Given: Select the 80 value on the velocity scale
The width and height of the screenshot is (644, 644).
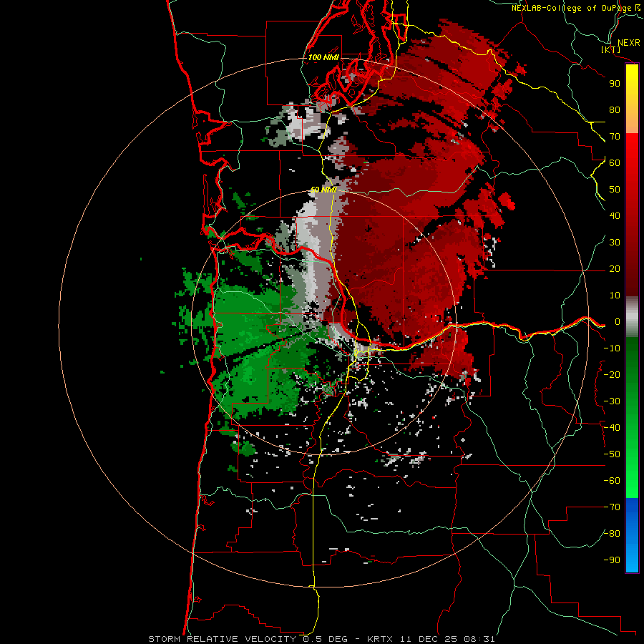Looking at the screenshot, I should [615, 109].
